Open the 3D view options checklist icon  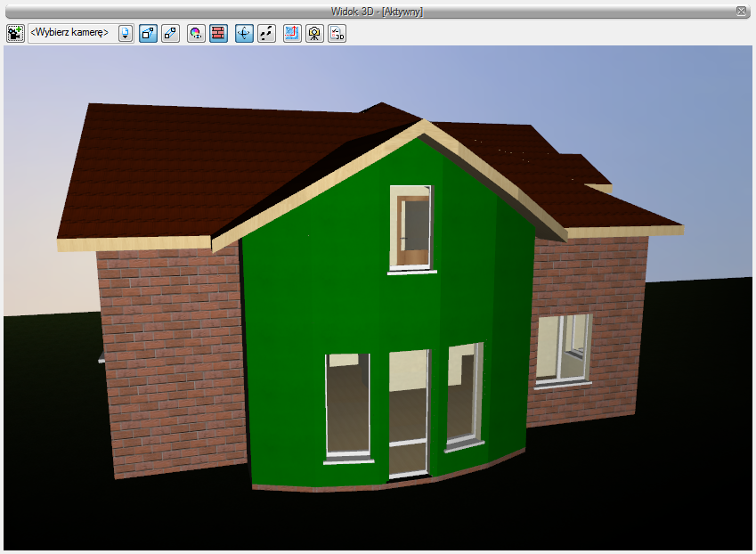tap(337, 33)
